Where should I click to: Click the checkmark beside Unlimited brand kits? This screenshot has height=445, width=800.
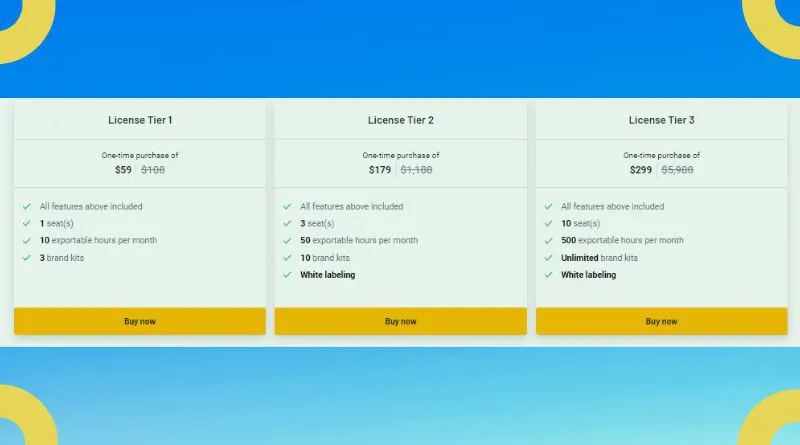549,258
